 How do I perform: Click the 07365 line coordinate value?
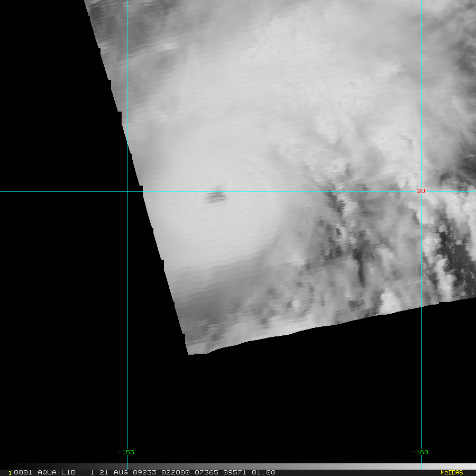coord(206,472)
